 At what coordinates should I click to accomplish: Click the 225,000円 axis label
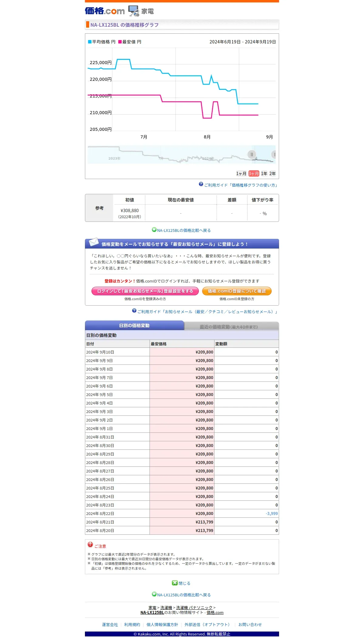coord(101,63)
